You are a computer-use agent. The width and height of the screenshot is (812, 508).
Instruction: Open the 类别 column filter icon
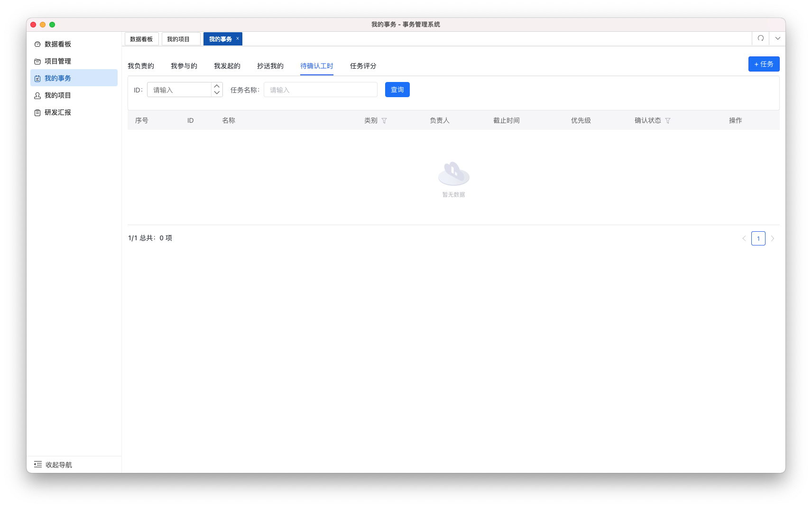(384, 120)
